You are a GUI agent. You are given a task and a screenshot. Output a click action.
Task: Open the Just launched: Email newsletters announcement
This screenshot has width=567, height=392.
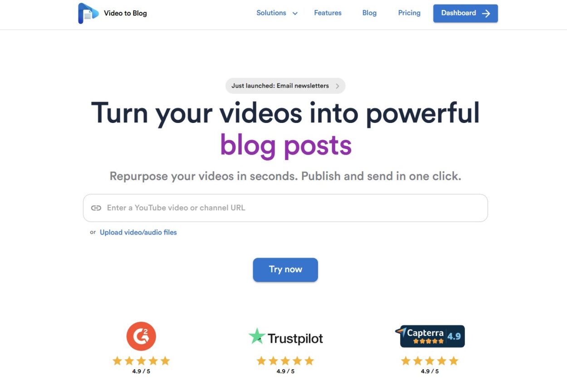tap(285, 86)
